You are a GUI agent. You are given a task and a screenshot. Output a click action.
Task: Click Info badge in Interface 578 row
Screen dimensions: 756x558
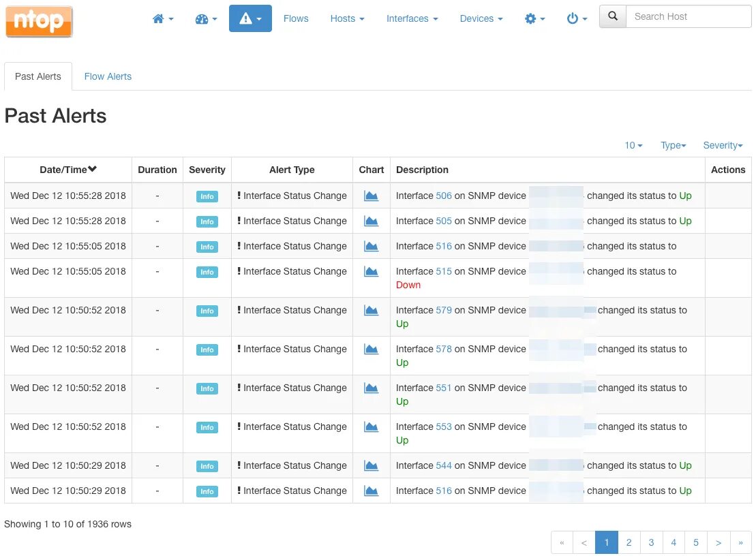[x=207, y=350]
